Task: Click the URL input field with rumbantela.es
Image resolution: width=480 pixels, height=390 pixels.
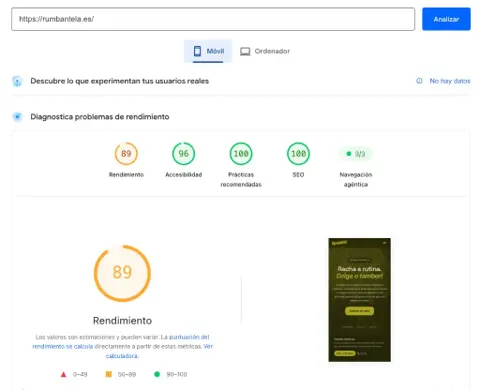Action: 213,19
